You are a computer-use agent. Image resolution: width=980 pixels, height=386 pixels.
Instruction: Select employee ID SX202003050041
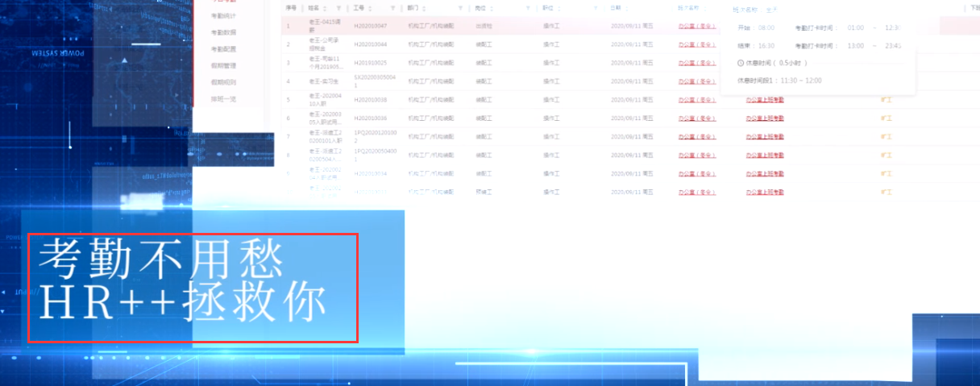pyautogui.click(x=375, y=81)
